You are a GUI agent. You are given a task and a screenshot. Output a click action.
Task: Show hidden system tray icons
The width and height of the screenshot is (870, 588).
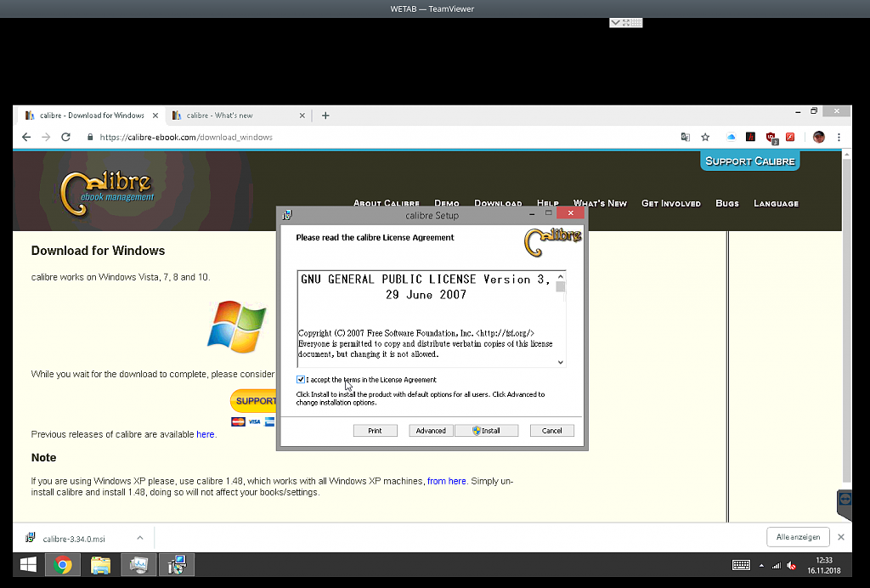(761, 565)
